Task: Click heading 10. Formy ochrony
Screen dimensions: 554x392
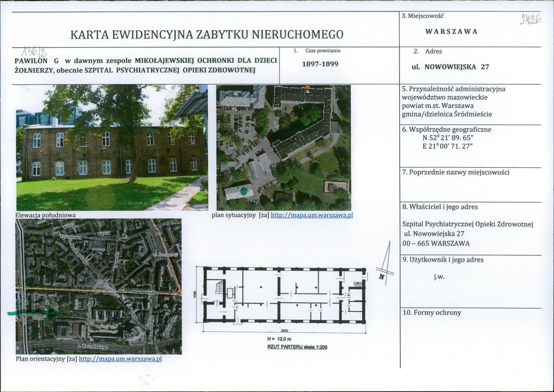Action: click(x=431, y=312)
